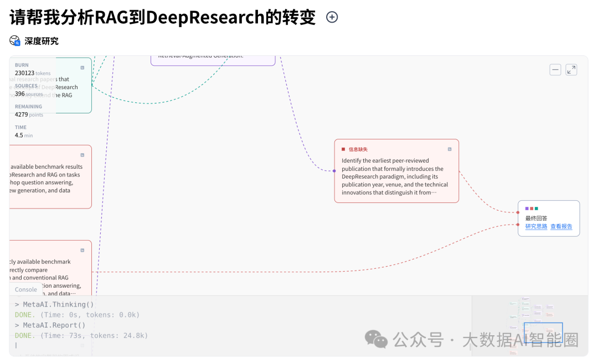Expand the graph canvas to fullscreen
The image size is (598, 364).
point(571,70)
